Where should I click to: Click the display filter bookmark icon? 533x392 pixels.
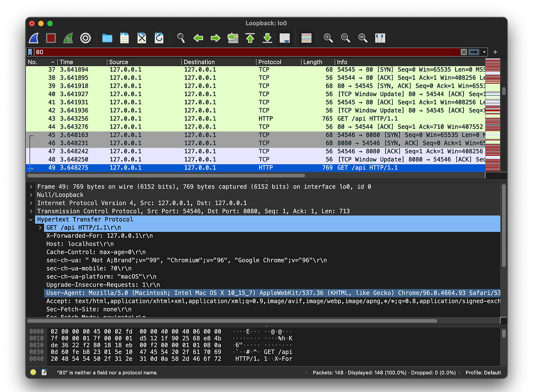[29, 52]
